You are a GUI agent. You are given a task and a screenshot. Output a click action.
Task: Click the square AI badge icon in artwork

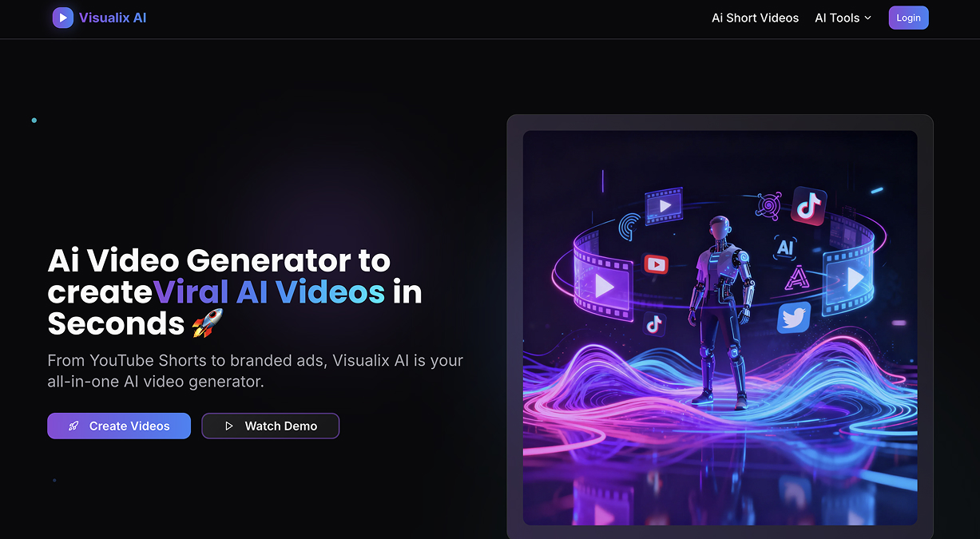tap(785, 248)
